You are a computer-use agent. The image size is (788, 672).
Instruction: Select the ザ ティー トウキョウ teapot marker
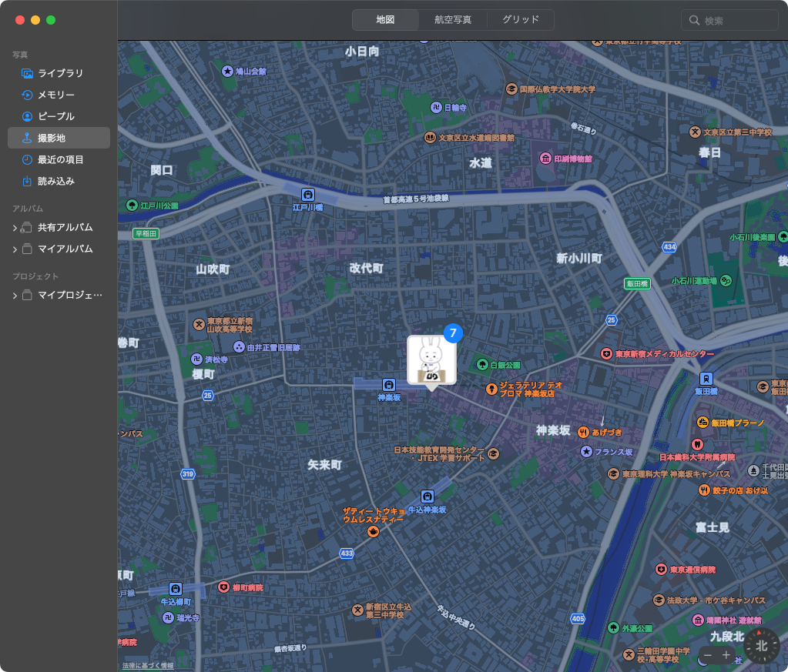coord(373,531)
